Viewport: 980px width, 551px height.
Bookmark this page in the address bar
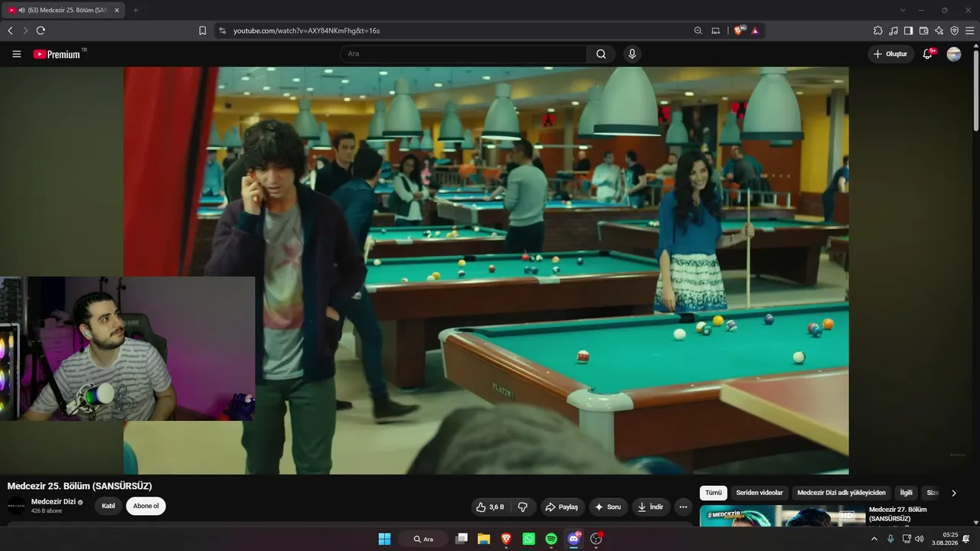point(202,31)
